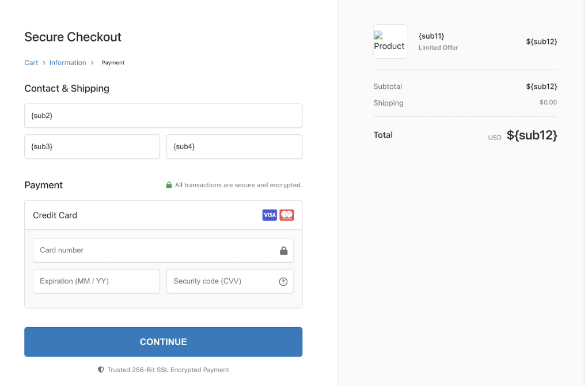
Task: Click the Mastercard icon
Action: [287, 215]
